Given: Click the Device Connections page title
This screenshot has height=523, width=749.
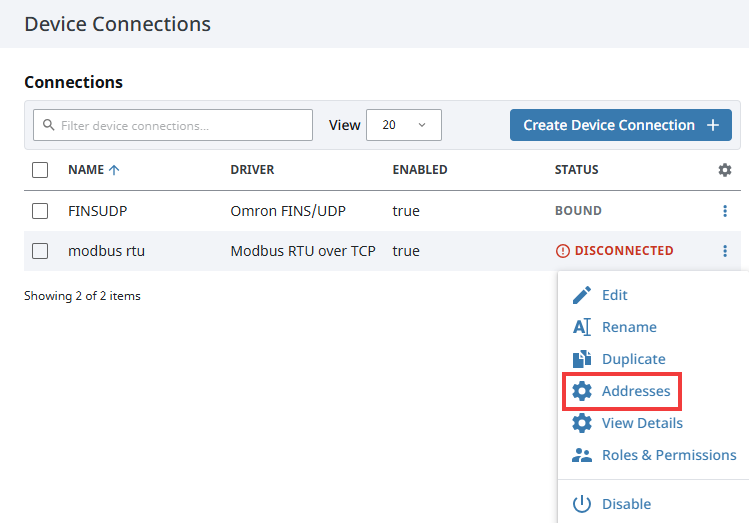Looking at the screenshot, I should tap(118, 24).
